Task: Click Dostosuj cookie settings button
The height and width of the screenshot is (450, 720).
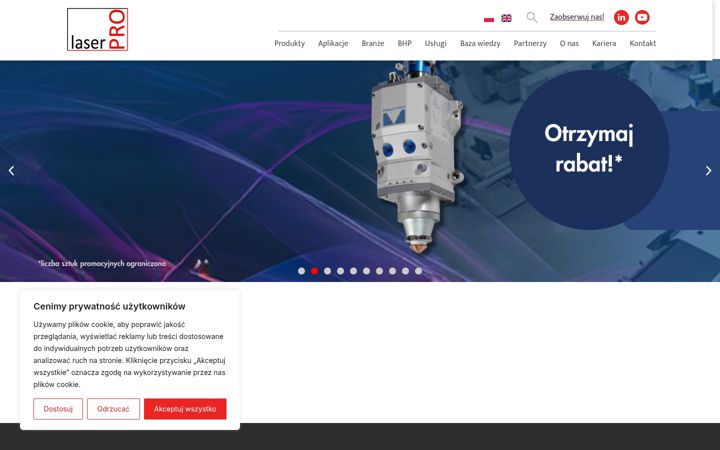Action: pos(58,409)
